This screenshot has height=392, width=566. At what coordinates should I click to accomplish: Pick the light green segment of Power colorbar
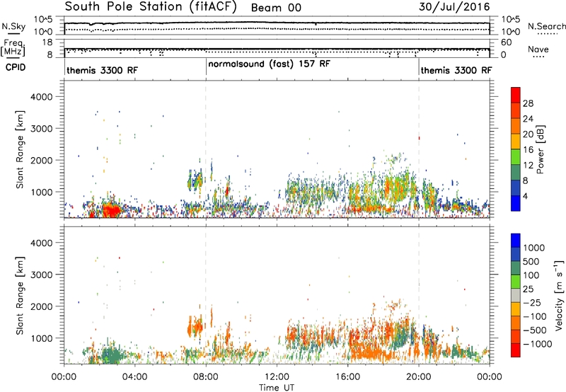pos(516,158)
